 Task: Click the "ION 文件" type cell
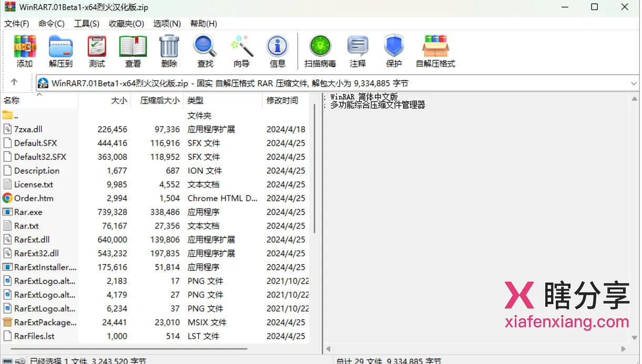point(205,171)
